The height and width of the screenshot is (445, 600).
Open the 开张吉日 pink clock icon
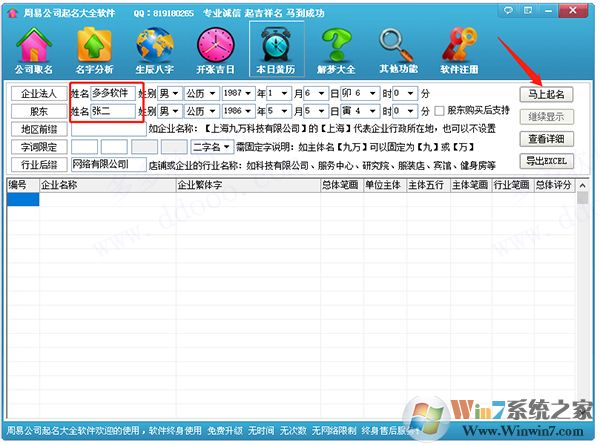215,50
